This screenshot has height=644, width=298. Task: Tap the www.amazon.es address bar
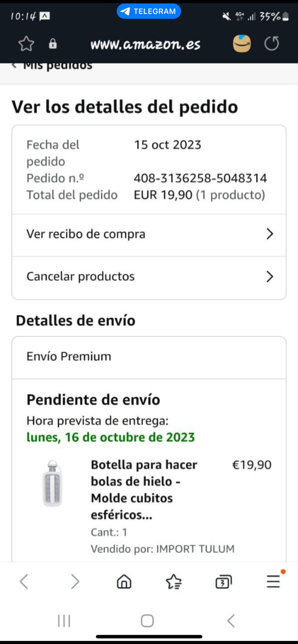pos(145,44)
